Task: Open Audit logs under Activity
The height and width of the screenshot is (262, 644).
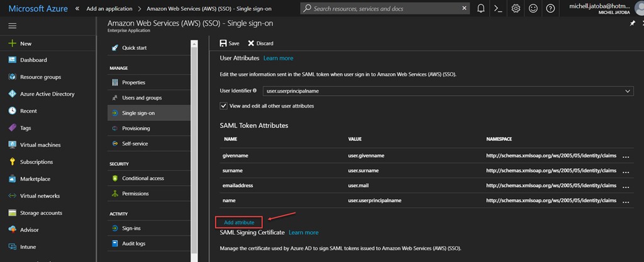Action: coord(148,244)
